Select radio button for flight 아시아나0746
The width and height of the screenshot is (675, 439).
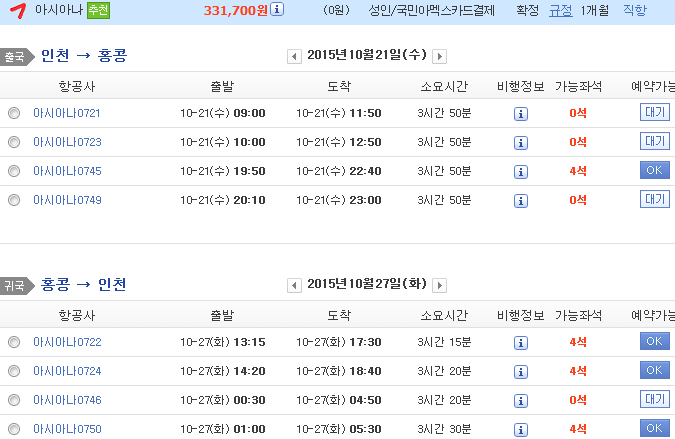(x=14, y=400)
